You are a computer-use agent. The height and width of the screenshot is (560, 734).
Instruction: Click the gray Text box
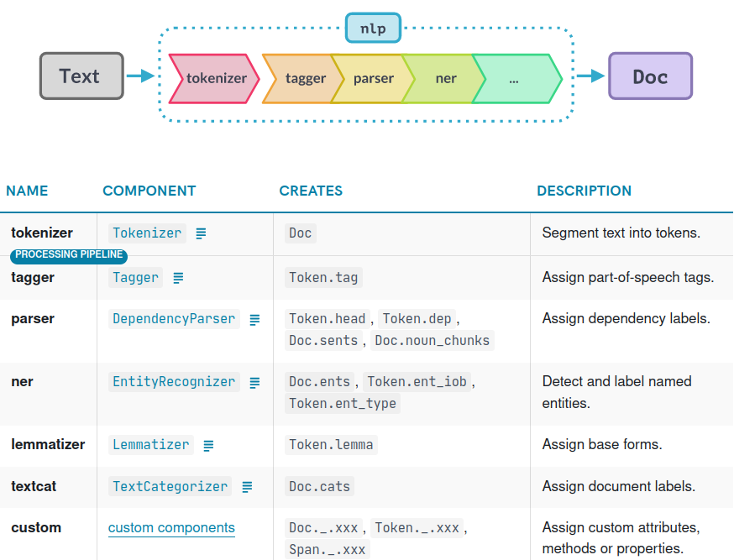pyautogui.click(x=81, y=76)
